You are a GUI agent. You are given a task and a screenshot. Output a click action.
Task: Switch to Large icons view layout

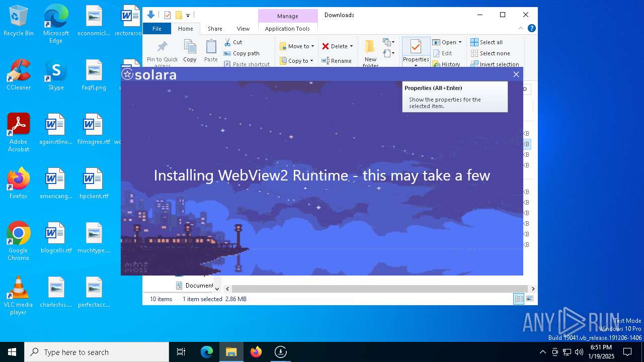point(529,299)
